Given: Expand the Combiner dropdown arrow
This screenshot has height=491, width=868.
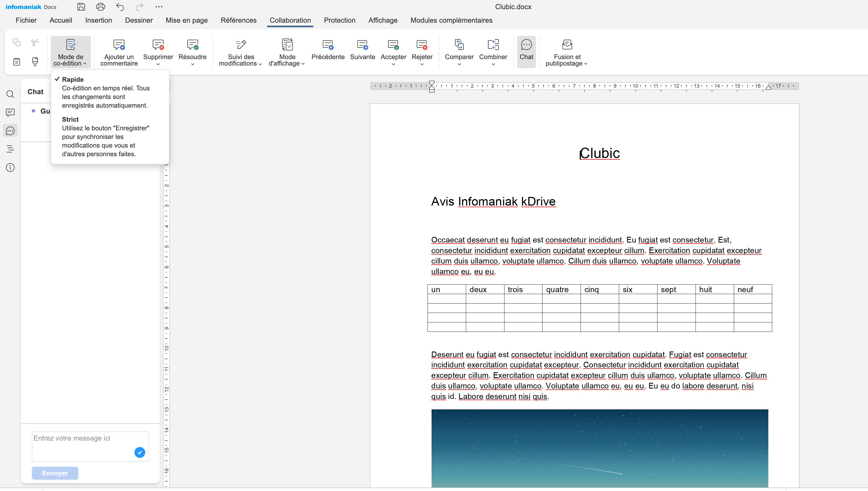Looking at the screenshot, I should click(493, 64).
